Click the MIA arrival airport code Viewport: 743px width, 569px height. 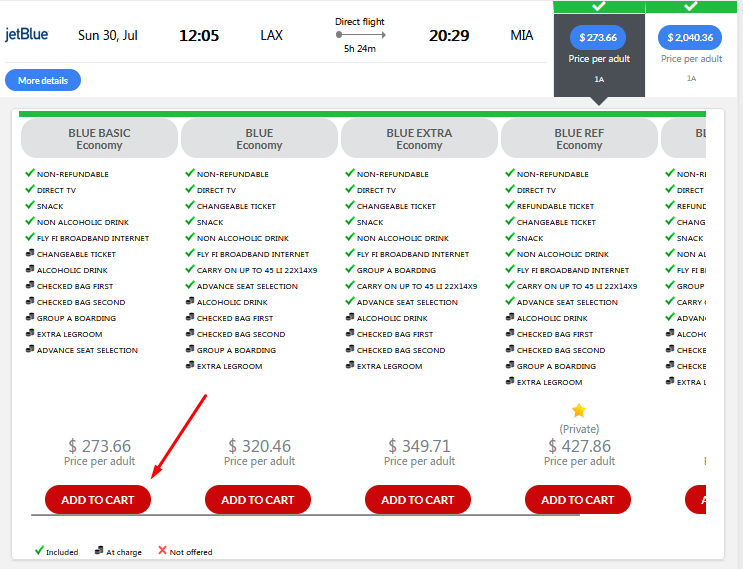coord(521,36)
